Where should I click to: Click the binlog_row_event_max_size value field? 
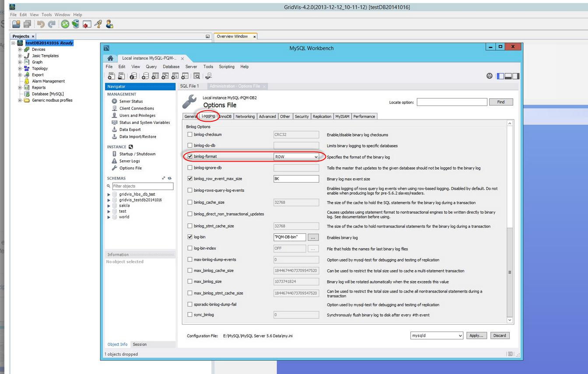(296, 179)
